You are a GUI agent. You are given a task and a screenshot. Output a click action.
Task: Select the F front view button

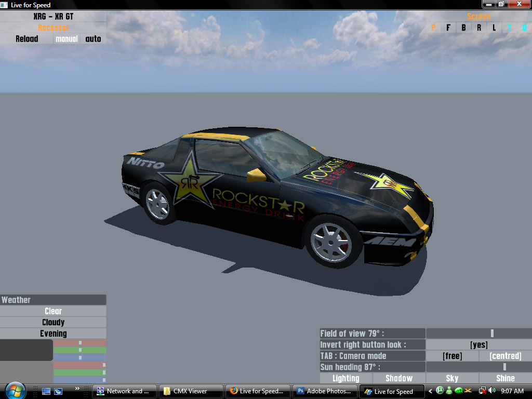pos(448,28)
